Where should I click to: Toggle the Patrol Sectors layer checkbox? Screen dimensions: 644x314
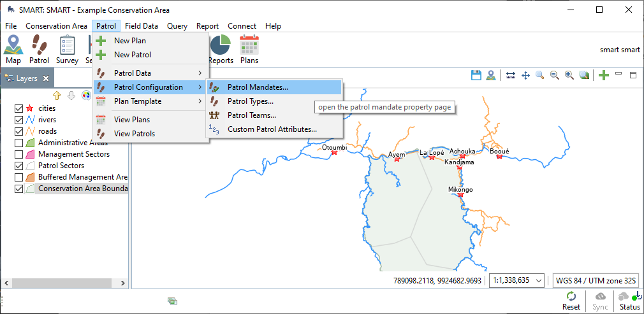click(x=18, y=166)
